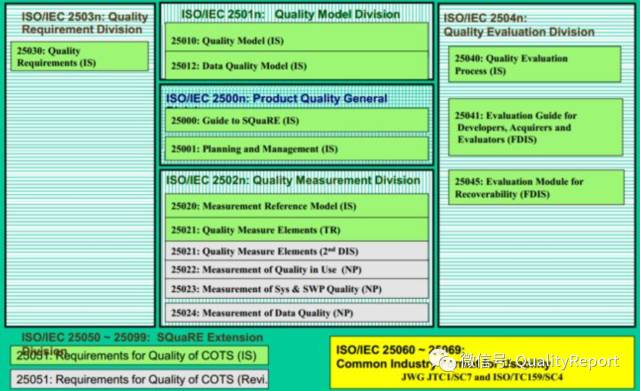Click the WeChat logo watermark icon

pyautogui.click(x=442, y=360)
